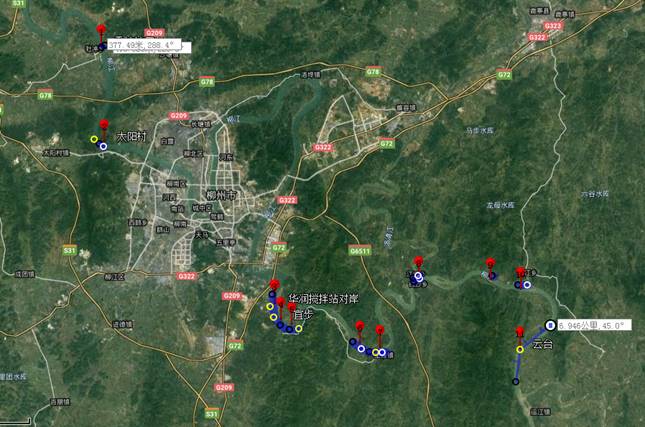Select the 华润搅拌站对岸 place label
The width and height of the screenshot is (645, 427).
click(x=323, y=299)
